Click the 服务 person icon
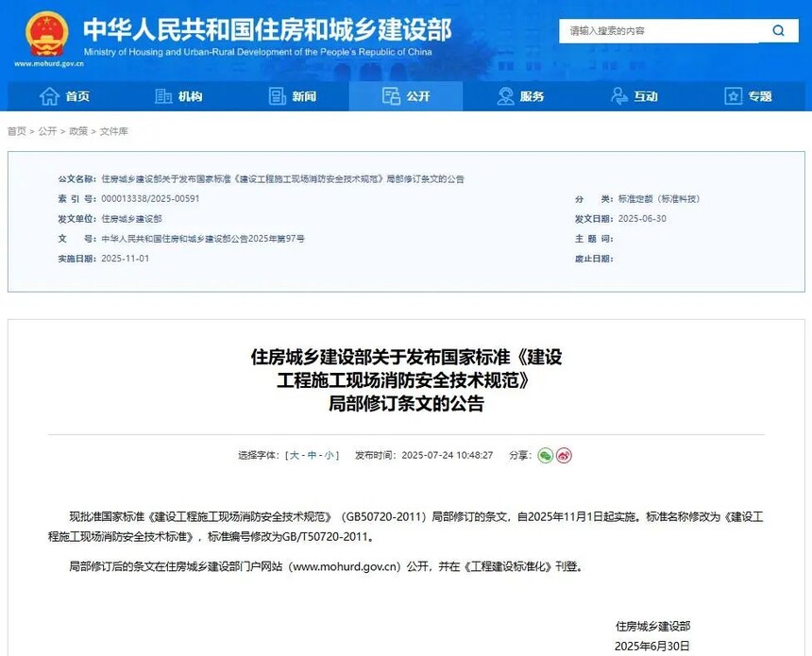 [505, 96]
